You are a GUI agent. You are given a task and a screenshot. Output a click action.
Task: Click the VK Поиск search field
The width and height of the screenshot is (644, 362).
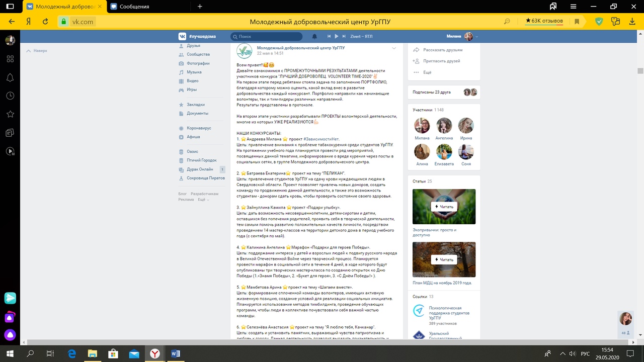(266, 36)
